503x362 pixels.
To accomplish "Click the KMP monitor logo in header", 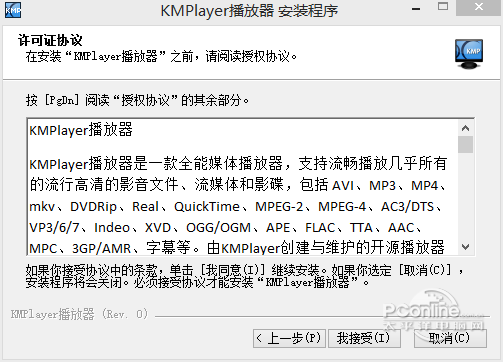I will click(469, 54).
